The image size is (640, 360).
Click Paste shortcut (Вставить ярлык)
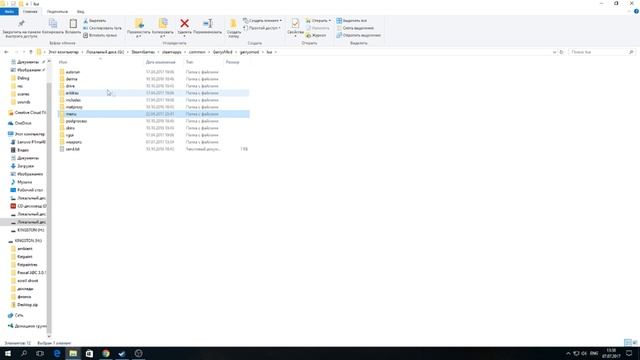(x=100, y=35)
